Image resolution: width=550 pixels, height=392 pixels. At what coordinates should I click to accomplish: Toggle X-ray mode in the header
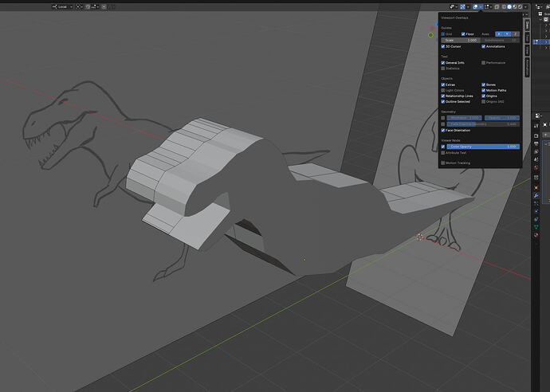pyautogui.click(x=497, y=6)
